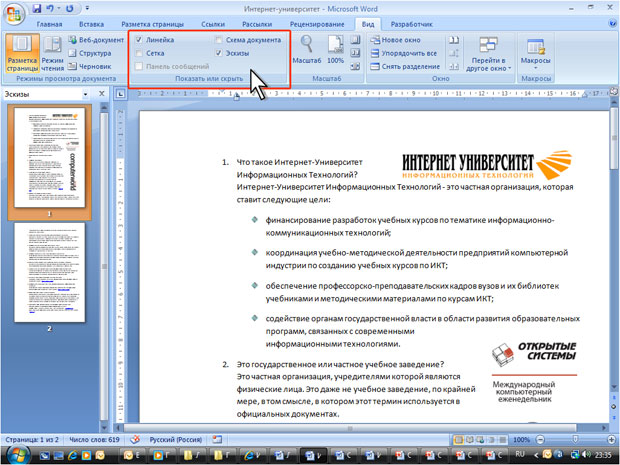Image resolution: width=620 pixels, height=465 pixels.
Task: Open the Эскизы pane dropdown arrow
Action: click(86, 94)
